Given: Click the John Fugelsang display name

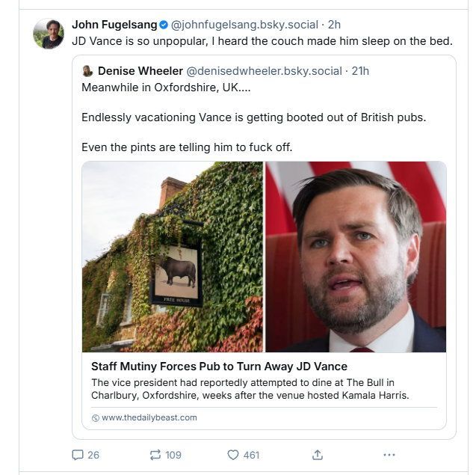Looking at the screenshot, I should pyautogui.click(x=114, y=25).
